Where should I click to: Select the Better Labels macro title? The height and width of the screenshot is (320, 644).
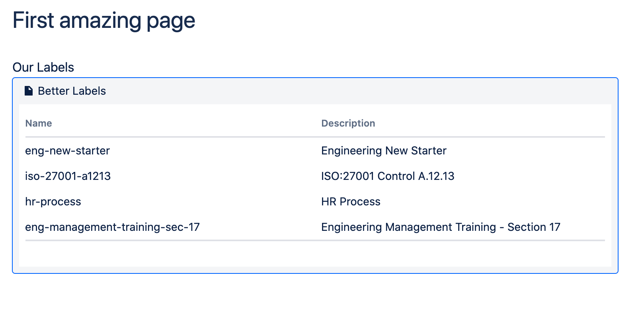click(x=72, y=91)
